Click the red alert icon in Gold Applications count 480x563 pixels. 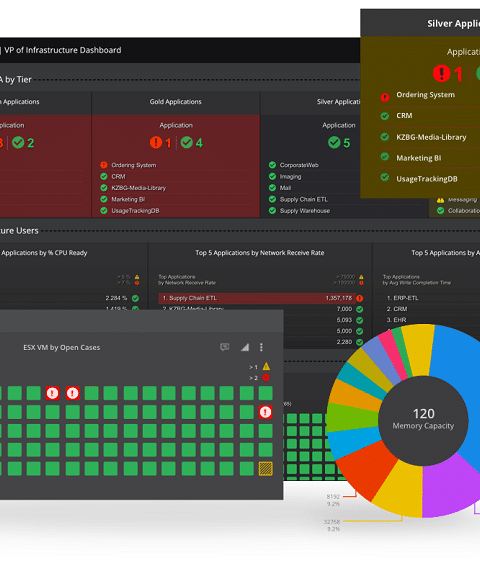156,142
